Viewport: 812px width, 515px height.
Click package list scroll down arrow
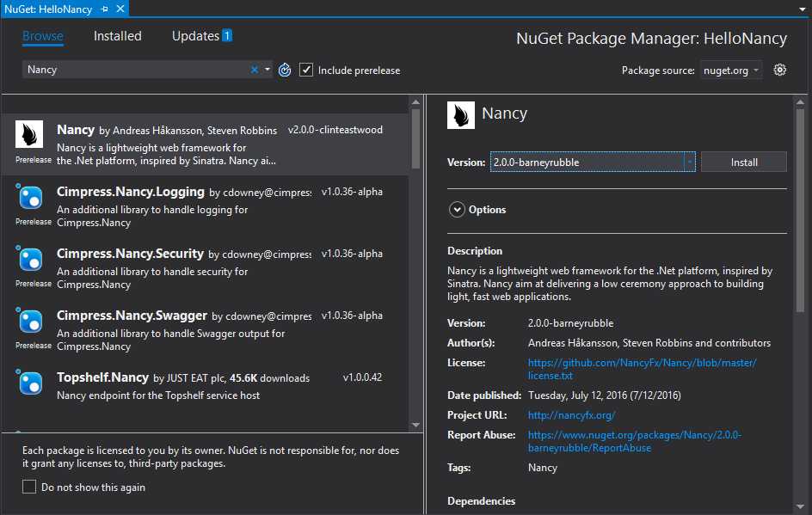pos(415,425)
